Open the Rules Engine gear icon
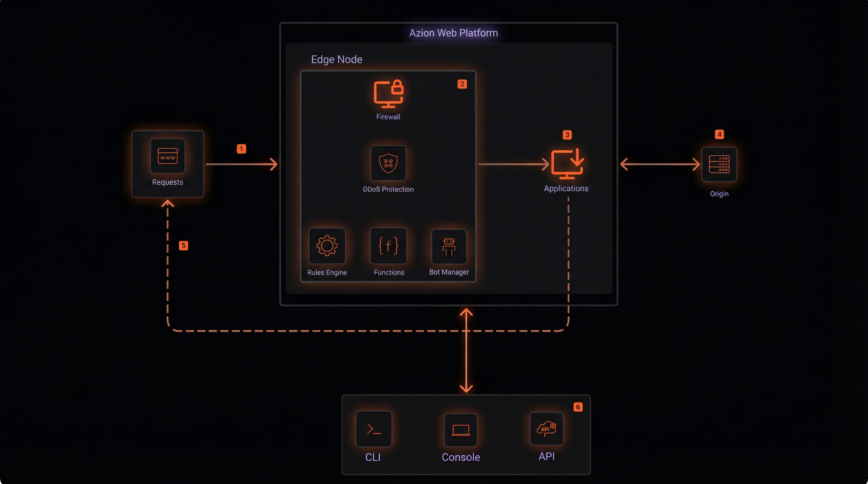Viewport: 868px width, 484px height. pos(327,246)
